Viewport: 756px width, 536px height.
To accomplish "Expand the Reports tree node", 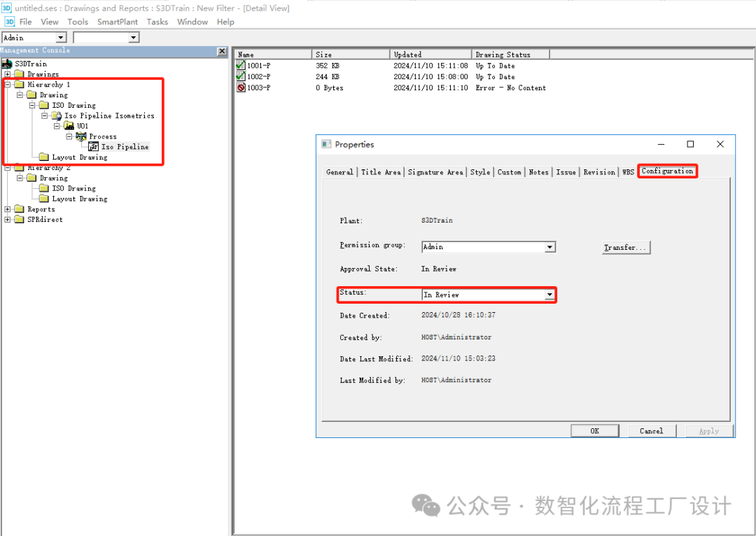I will pyautogui.click(x=7, y=209).
